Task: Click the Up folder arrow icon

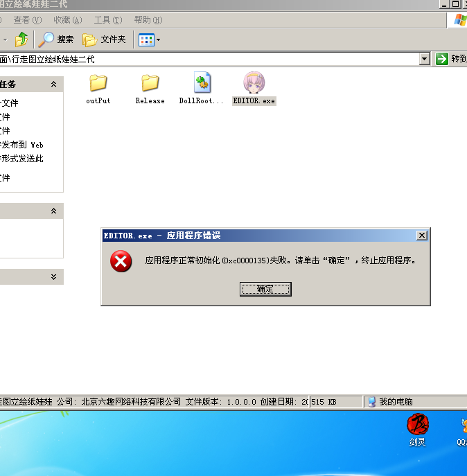Action: pos(21,39)
